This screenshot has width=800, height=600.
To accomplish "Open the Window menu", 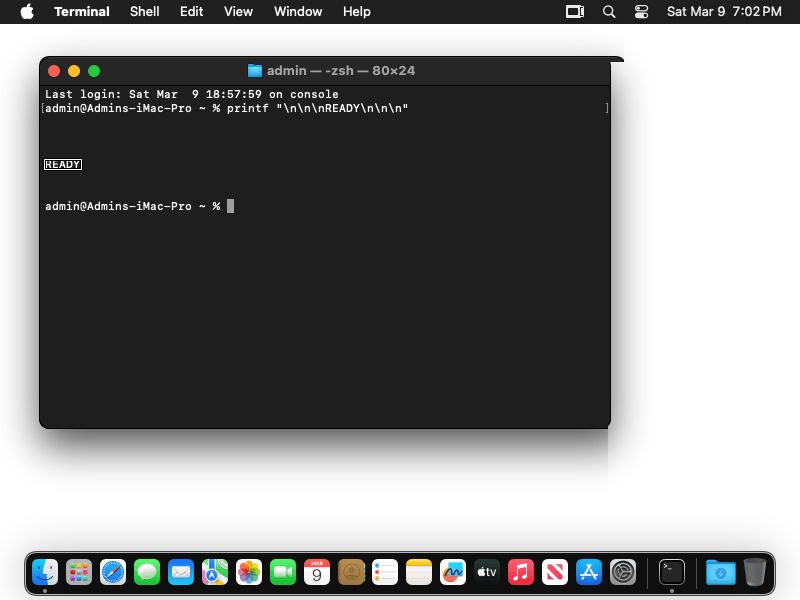I will [298, 12].
